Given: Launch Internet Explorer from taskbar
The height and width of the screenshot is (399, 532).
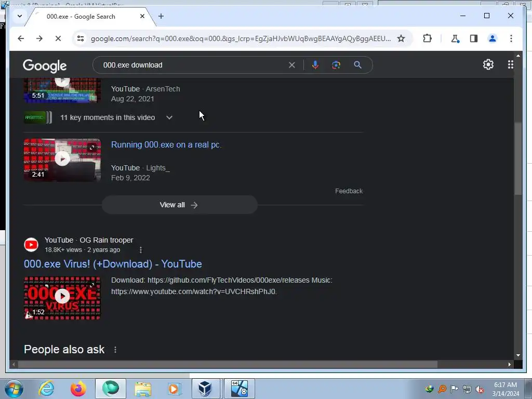Looking at the screenshot, I should 46,389.
